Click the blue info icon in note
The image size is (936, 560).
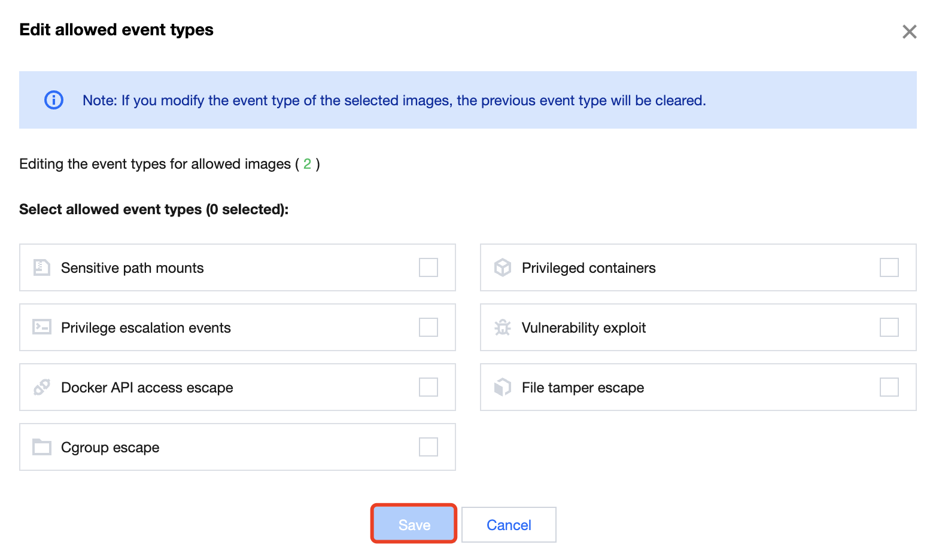(54, 100)
